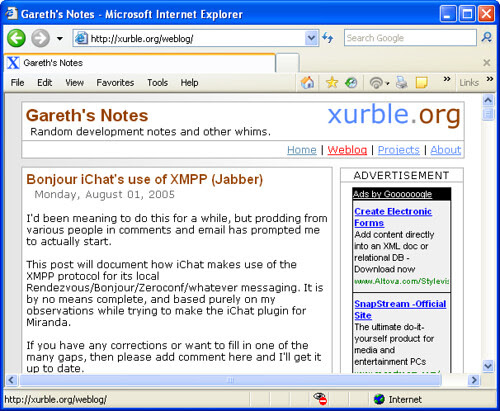The width and height of the screenshot is (500, 411).
Task: Open the Favorites menu
Action: point(115,83)
